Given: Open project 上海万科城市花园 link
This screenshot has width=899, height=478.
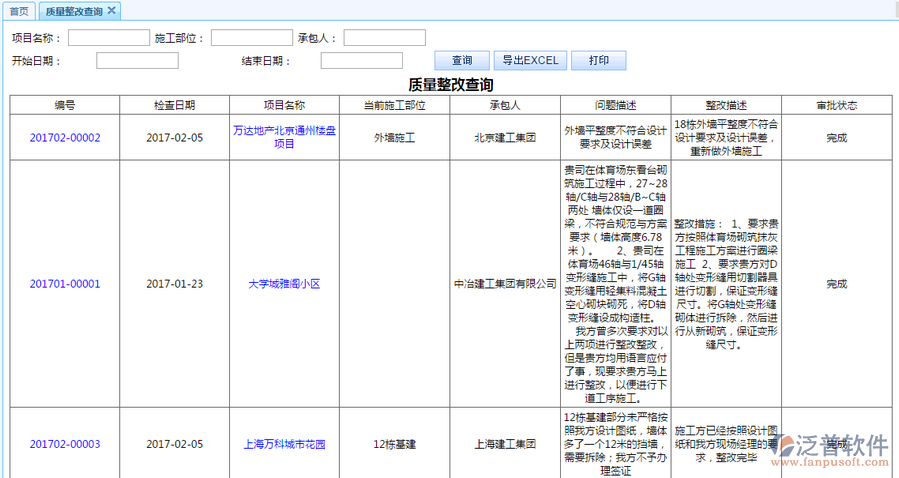Looking at the screenshot, I should (x=284, y=444).
